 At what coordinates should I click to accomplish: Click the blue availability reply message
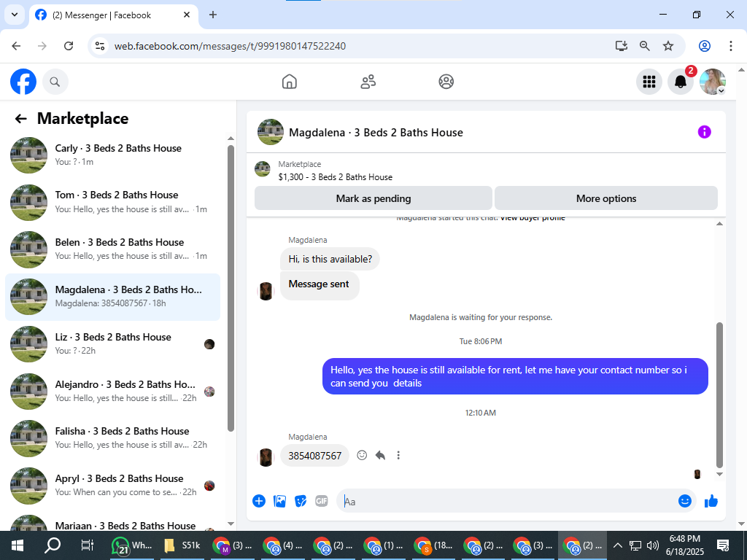pyautogui.click(x=515, y=376)
